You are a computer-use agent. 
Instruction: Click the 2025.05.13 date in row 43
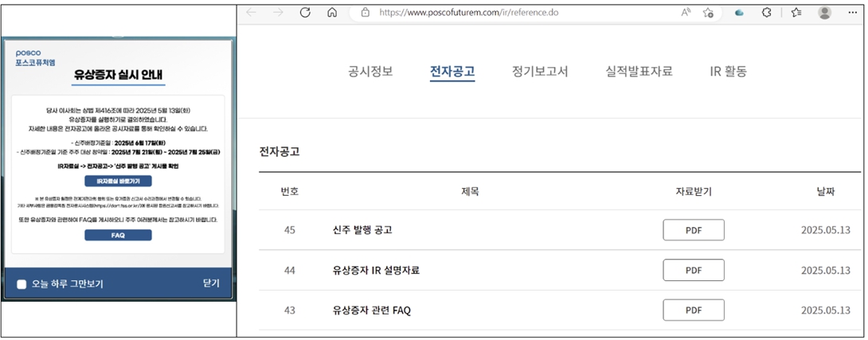pyautogui.click(x=825, y=310)
